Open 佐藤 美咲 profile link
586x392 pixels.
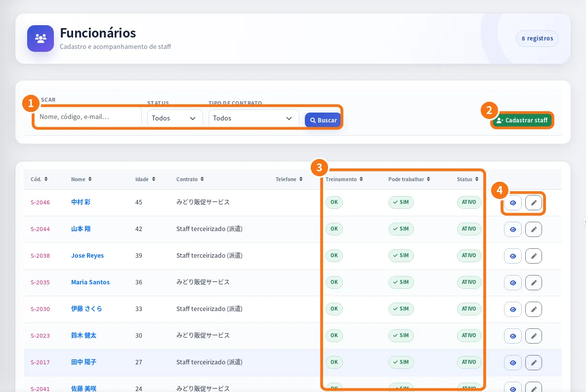pyautogui.click(x=84, y=388)
